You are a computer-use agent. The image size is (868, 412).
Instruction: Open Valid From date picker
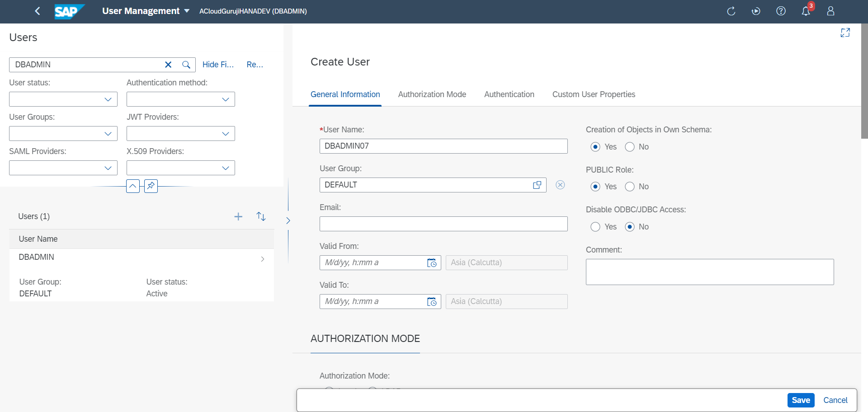tap(432, 263)
